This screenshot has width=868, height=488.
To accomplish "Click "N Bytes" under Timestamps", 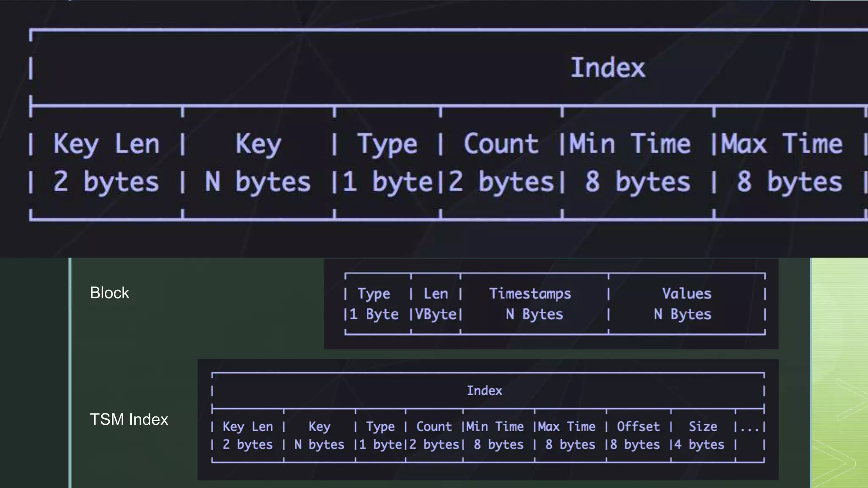I will [534, 314].
